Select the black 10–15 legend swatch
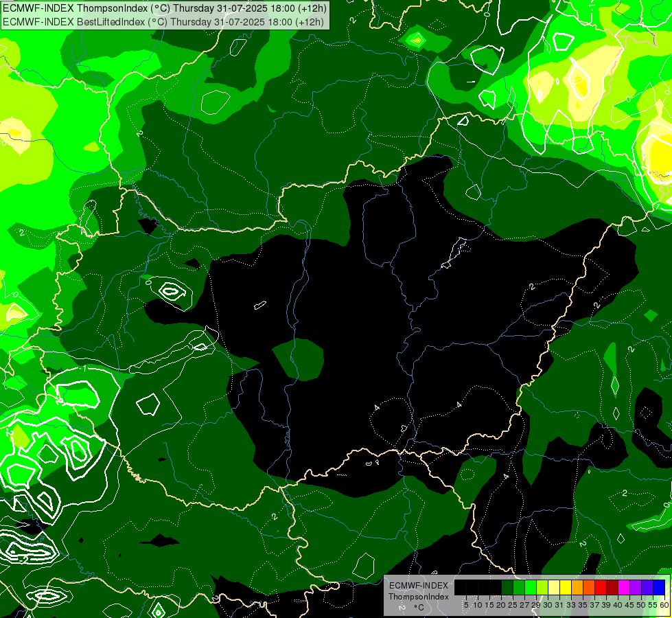The image size is (672, 618). 484,587
